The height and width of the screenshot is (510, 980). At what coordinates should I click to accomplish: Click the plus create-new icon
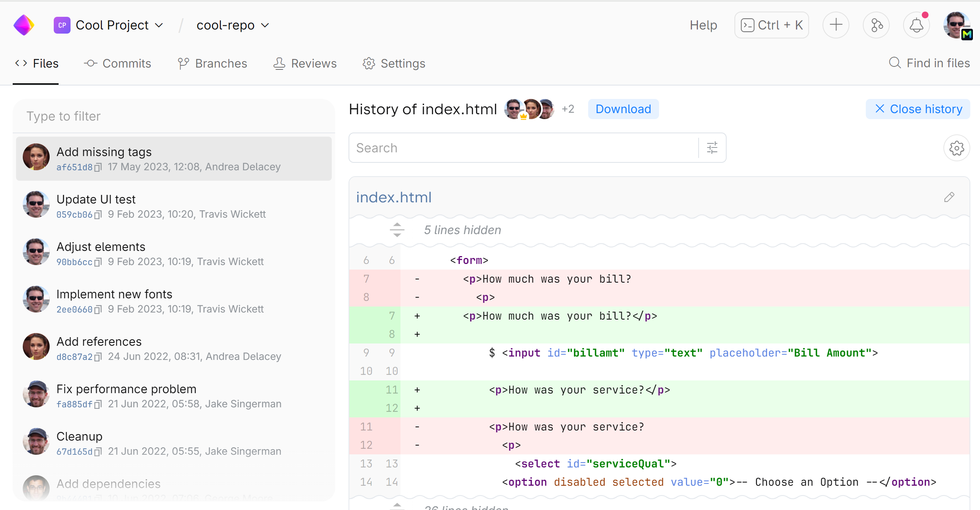point(836,25)
